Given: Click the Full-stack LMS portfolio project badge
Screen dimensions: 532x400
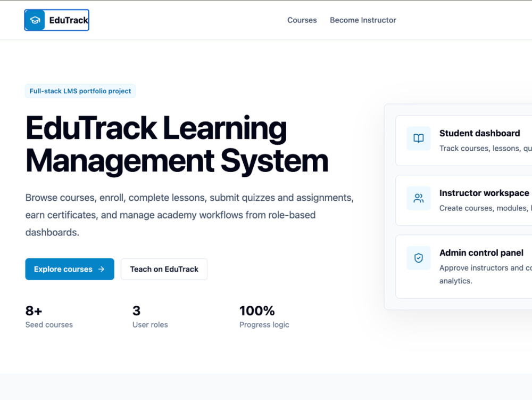Looking at the screenshot, I should [80, 91].
